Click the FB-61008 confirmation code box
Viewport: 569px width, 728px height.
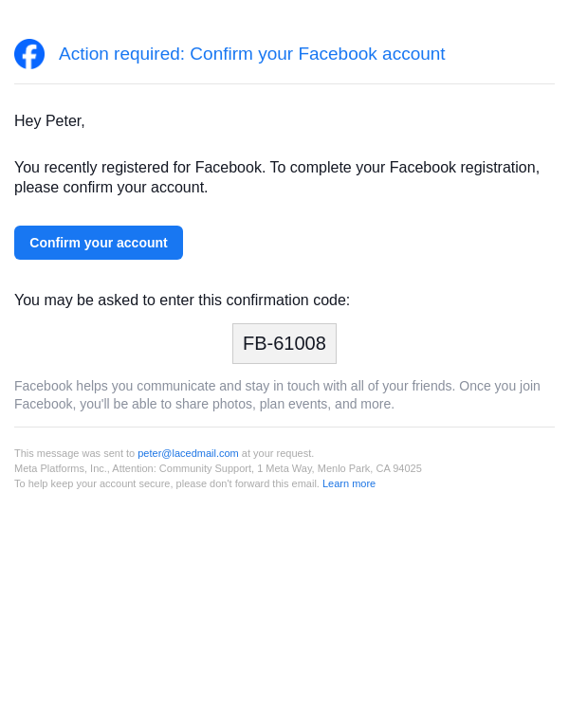pyautogui.click(x=284, y=343)
